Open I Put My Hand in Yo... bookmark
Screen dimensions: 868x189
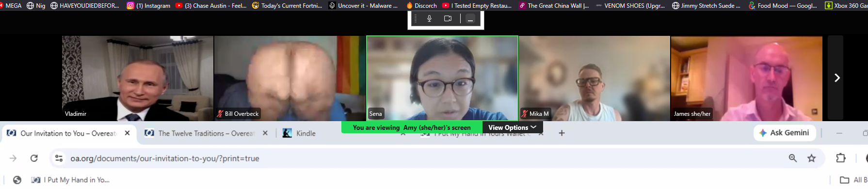pyautogui.click(x=70, y=180)
